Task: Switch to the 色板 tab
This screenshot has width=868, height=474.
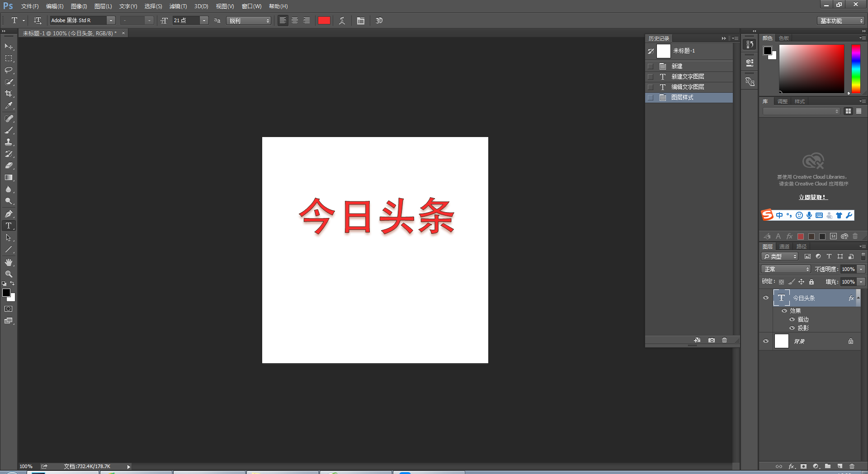Action: coord(784,38)
